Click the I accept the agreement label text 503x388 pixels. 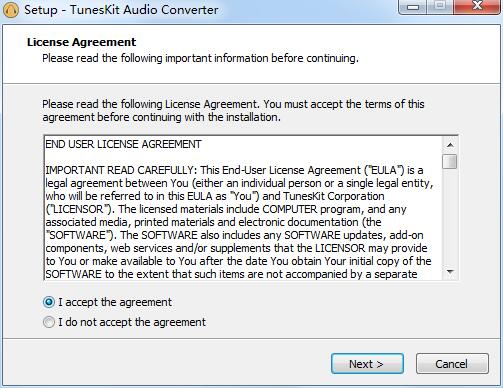coord(115,302)
